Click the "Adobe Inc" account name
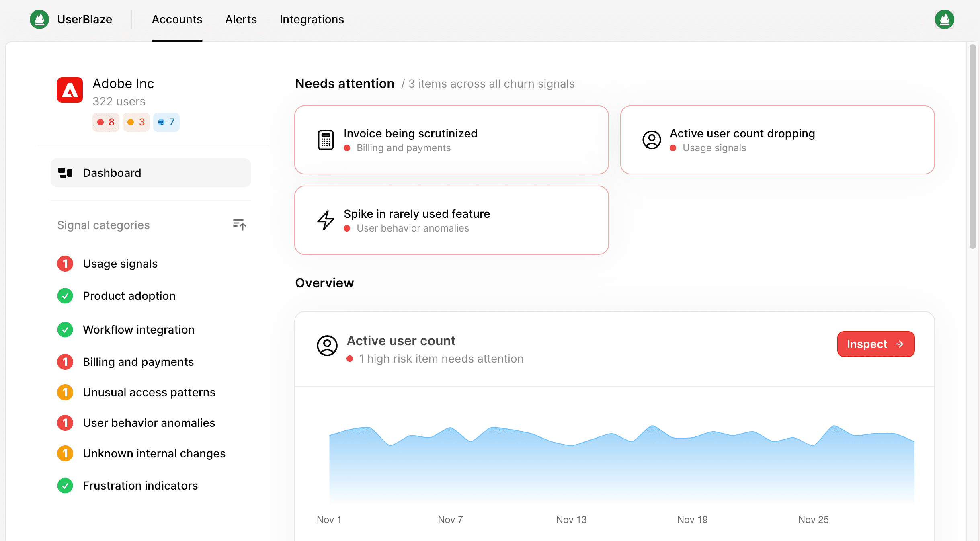Viewport: 980px width, 541px height. (123, 84)
